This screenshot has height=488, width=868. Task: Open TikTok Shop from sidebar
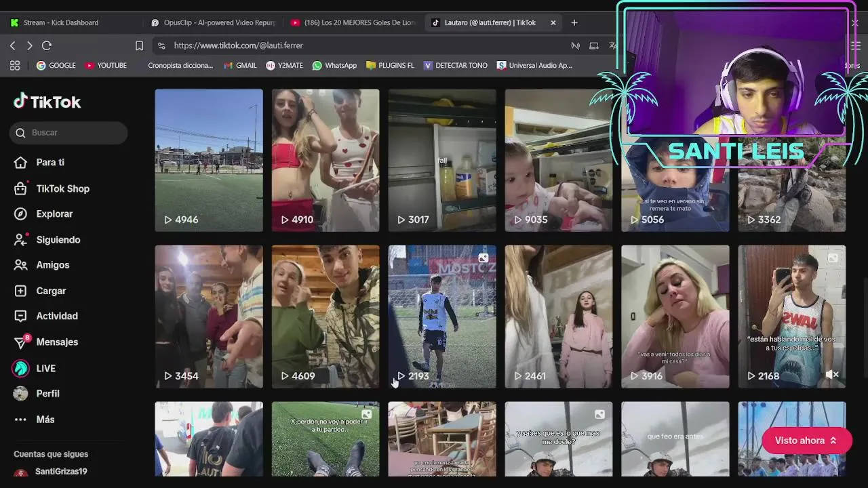(52, 188)
